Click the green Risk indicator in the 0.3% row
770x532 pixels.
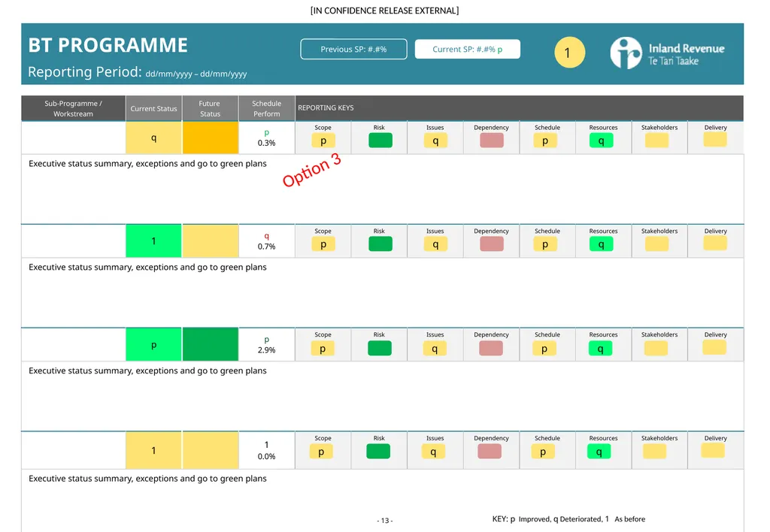pos(380,141)
